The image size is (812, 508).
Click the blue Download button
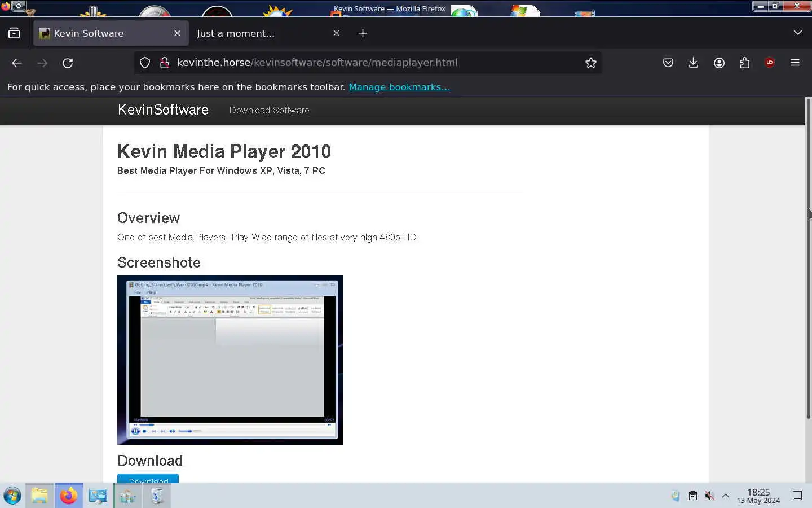148,479
